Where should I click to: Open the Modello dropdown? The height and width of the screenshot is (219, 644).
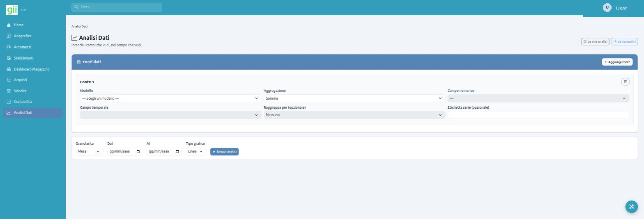tap(171, 98)
